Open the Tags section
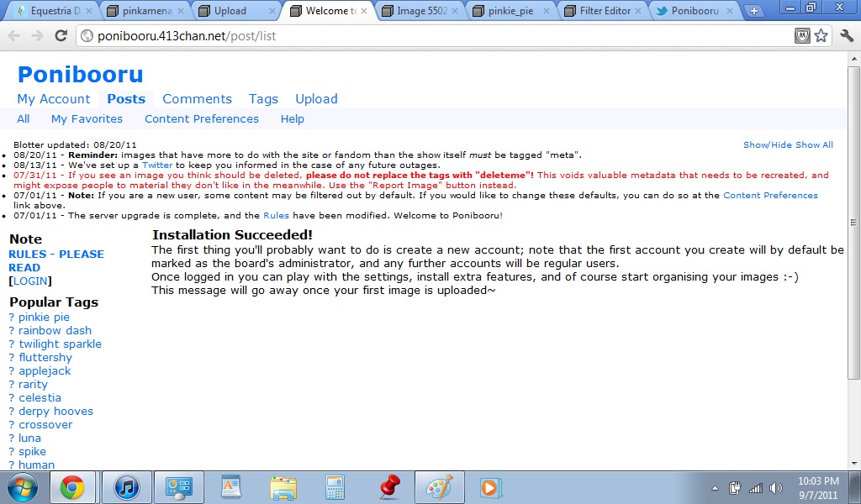 (x=263, y=99)
